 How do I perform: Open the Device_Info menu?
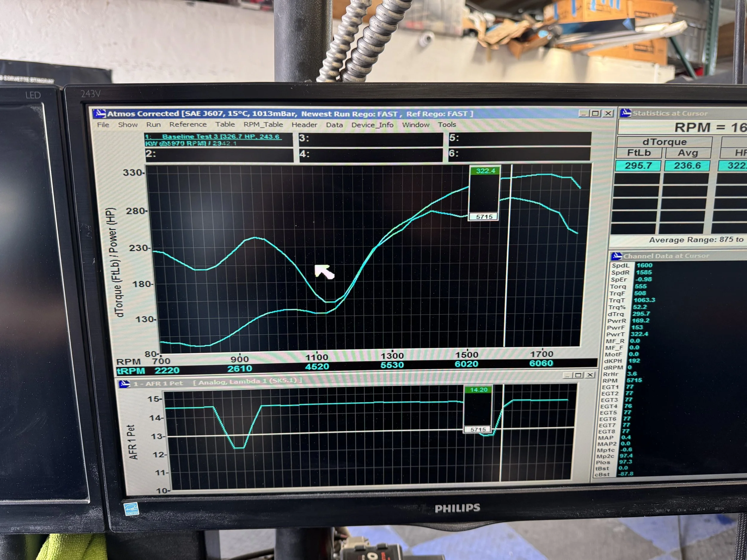click(x=372, y=125)
